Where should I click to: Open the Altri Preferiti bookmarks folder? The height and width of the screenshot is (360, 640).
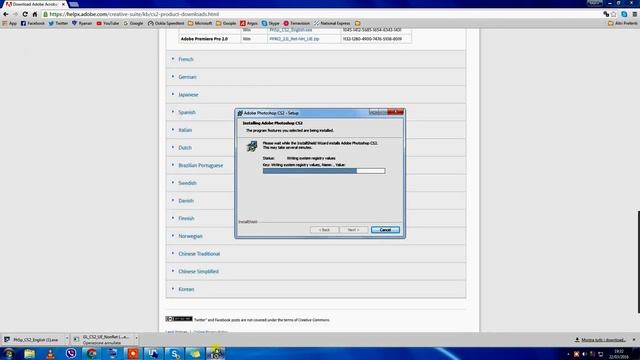click(622, 23)
